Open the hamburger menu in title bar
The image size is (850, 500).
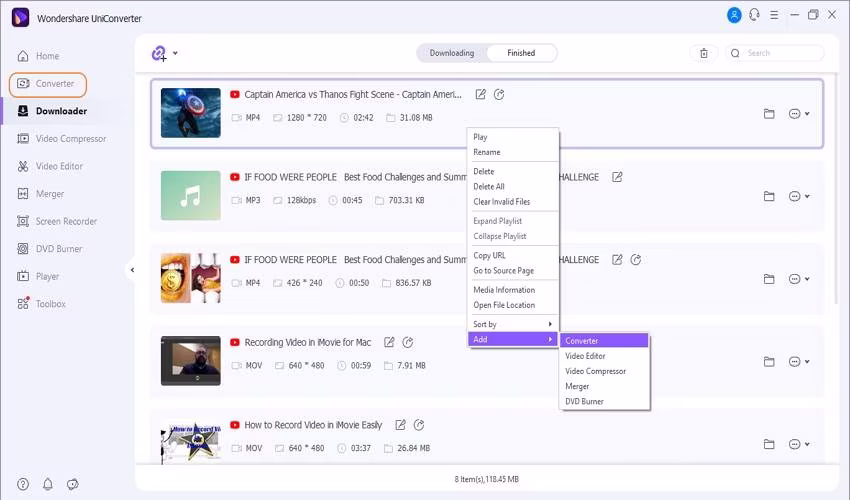tap(774, 15)
